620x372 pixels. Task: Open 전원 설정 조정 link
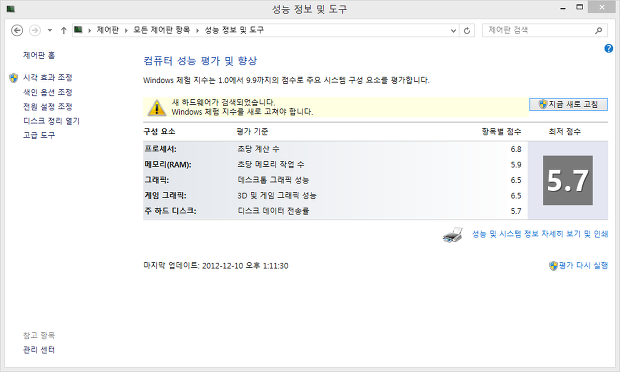(47, 106)
